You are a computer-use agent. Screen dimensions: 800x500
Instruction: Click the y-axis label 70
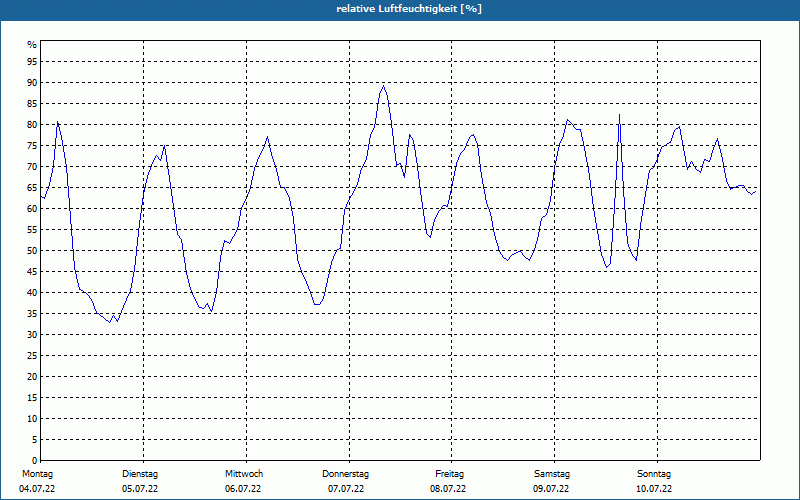tap(32, 166)
